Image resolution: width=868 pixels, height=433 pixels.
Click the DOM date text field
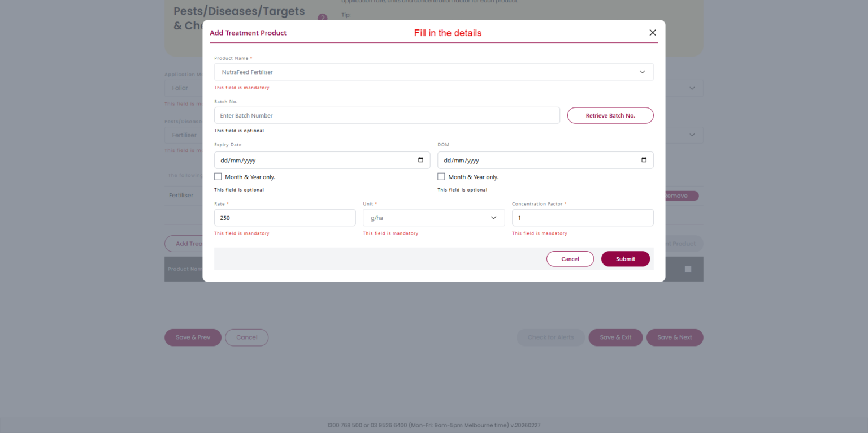(534, 160)
